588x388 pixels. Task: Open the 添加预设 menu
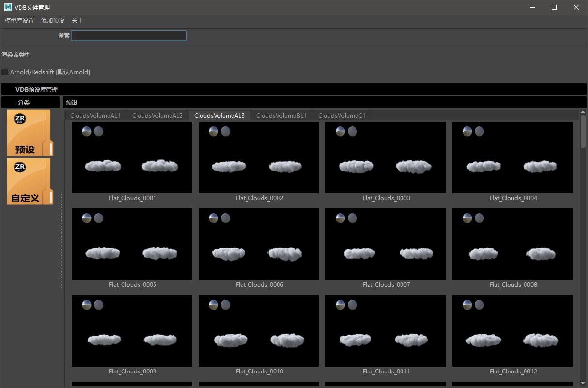tap(53, 21)
